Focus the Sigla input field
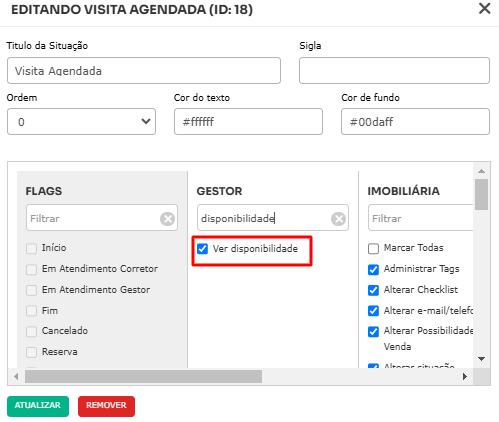Screen dimensions: 499x422 [x=394, y=71]
